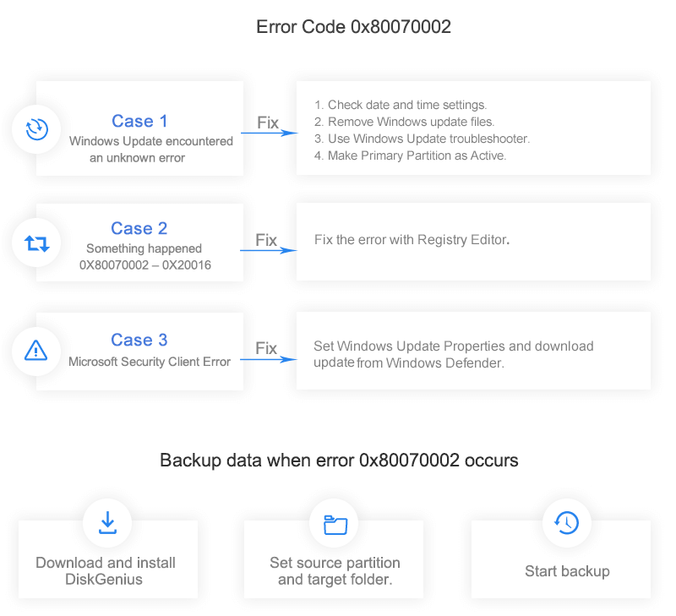Click the Case 3 warning triangle icon
The height and width of the screenshot is (616, 676).
pyautogui.click(x=36, y=350)
